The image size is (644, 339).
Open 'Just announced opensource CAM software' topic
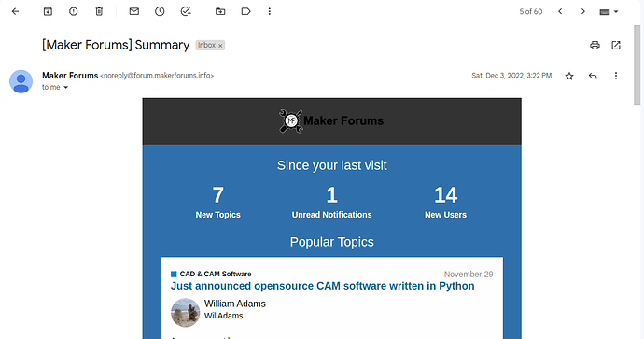click(x=322, y=286)
